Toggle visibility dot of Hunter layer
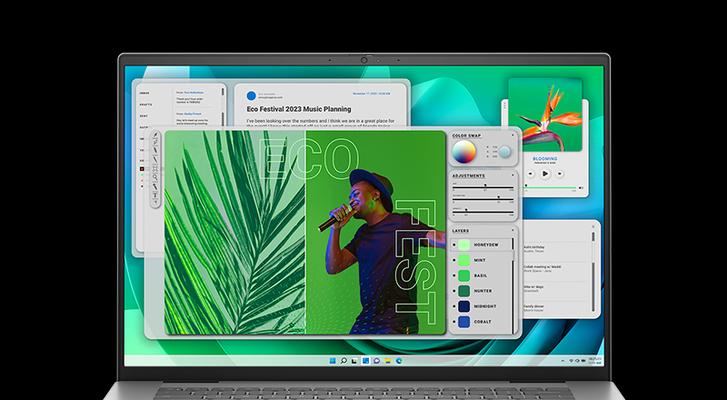Viewport: 727px width, 400px height. [454, 291]
